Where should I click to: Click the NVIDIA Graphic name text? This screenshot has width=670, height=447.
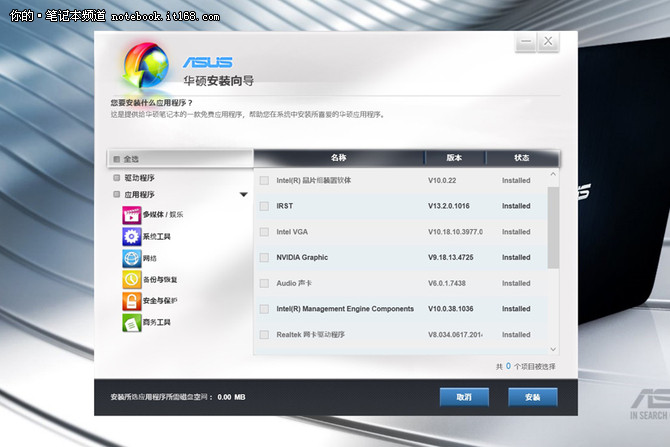click(x=302, y=257)
